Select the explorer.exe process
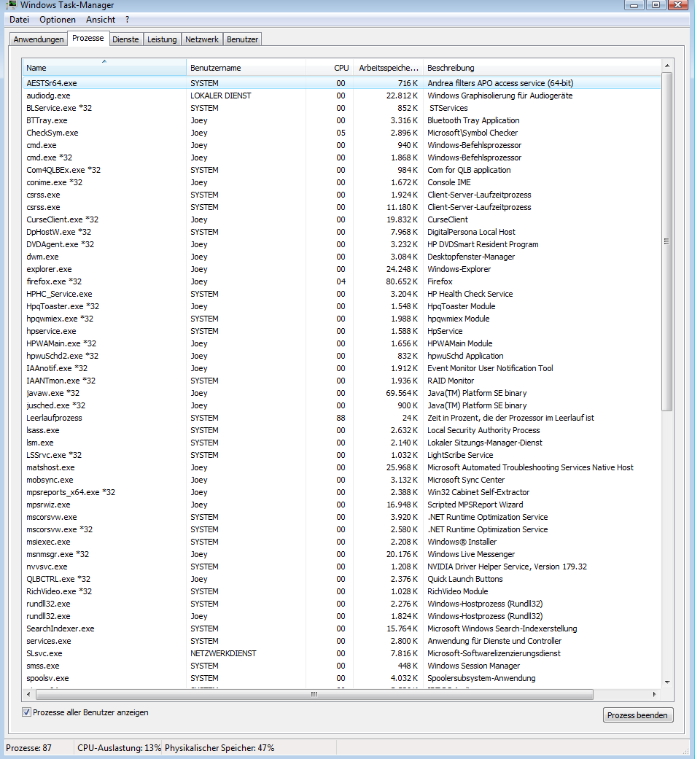The image size is (700, 759). point(342,269)
